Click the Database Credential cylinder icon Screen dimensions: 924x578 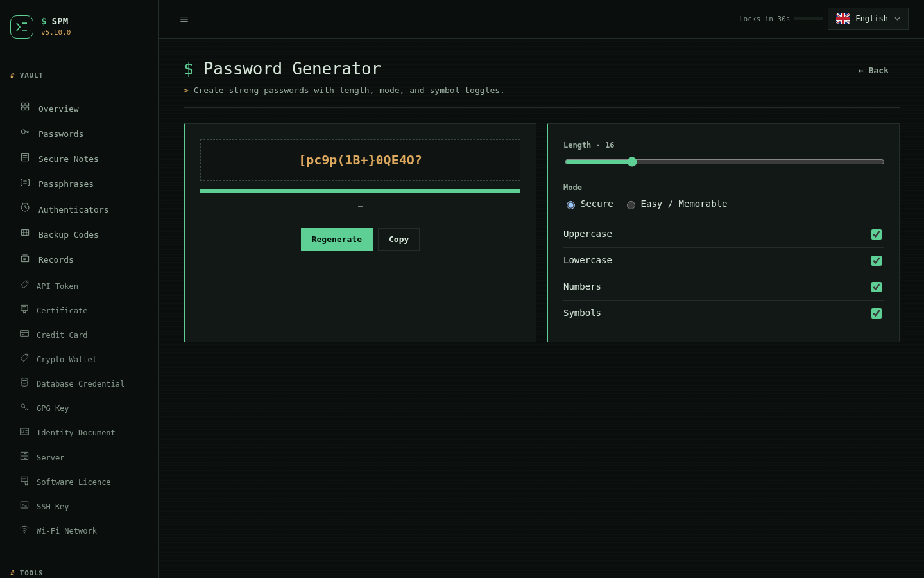tap(24, 382)
